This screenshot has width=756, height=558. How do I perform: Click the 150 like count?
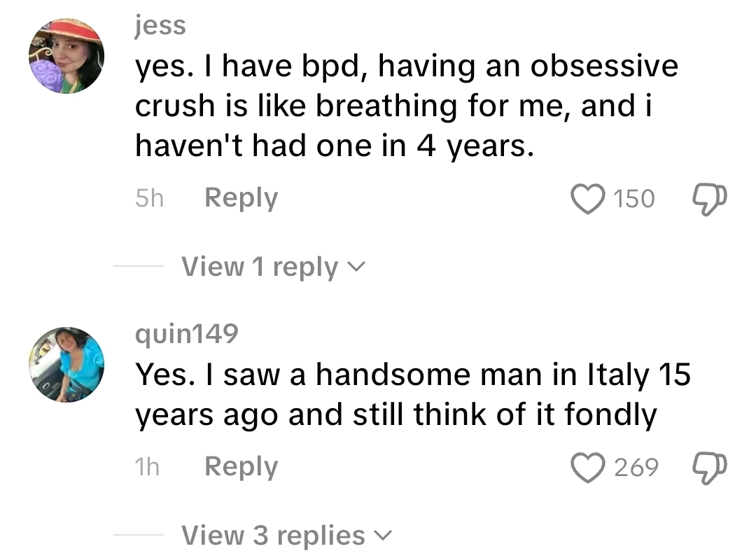pyautogui.click(x=634, y=199)
